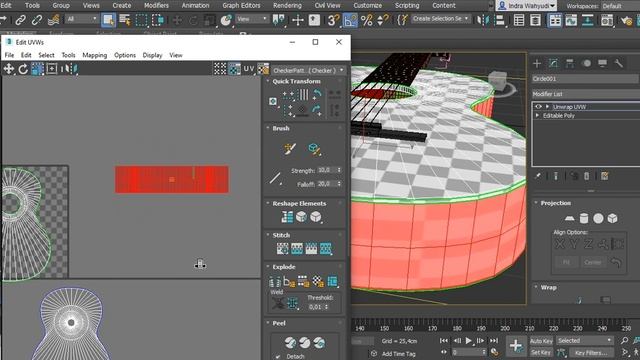Select the Move tool in Edit UVWs toolbar
The height and width of the screenshot is (360, 640).
(9, 69)
